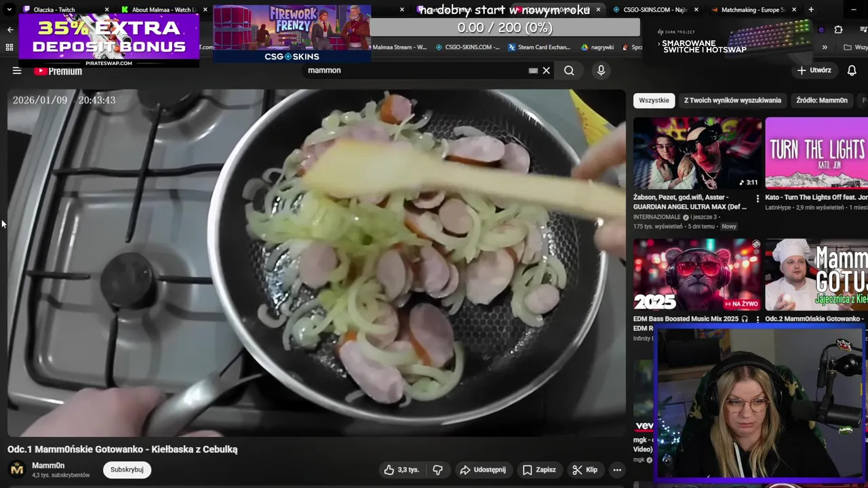Click the Kato - Turn The Lights Off title
868x488 pixels.
click(816, 197)
